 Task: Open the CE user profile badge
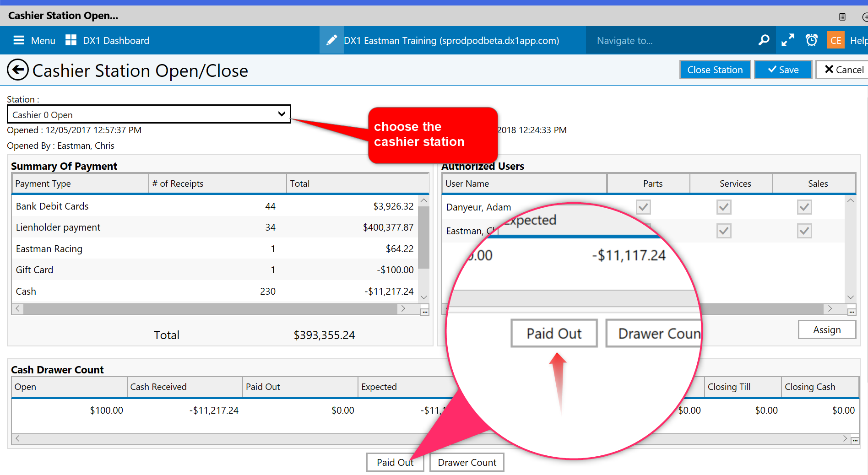tap(836, 40)
